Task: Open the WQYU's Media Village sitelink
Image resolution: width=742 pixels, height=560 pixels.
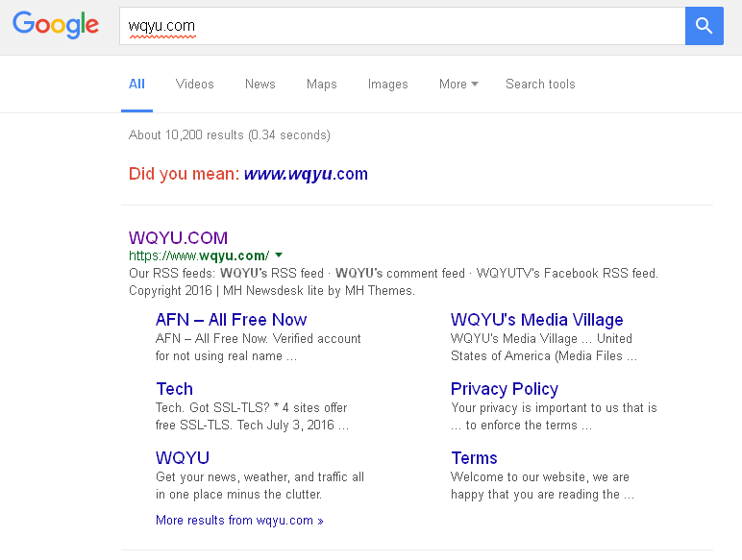Action: pyautogui.click(x=536, y=320)
